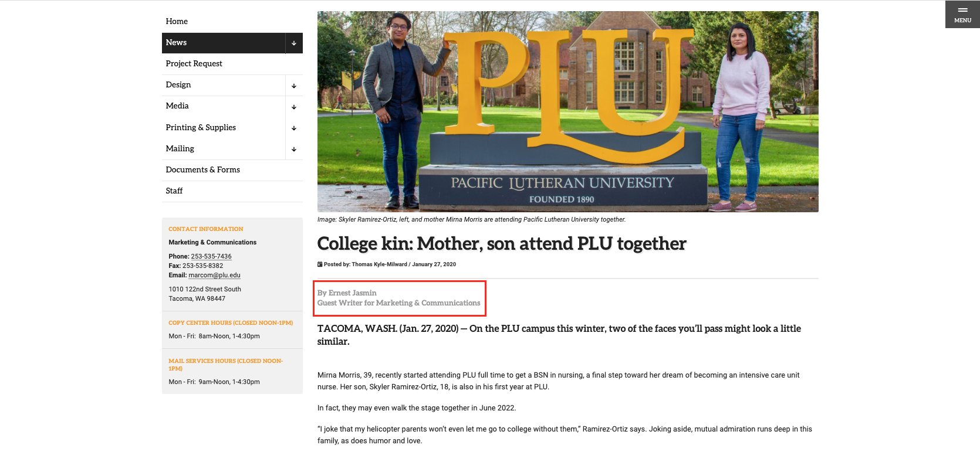This screenshot has height=455, width=980.
Task: Call phone number 253-535-7436 link
Action: [x=211, y=256]
